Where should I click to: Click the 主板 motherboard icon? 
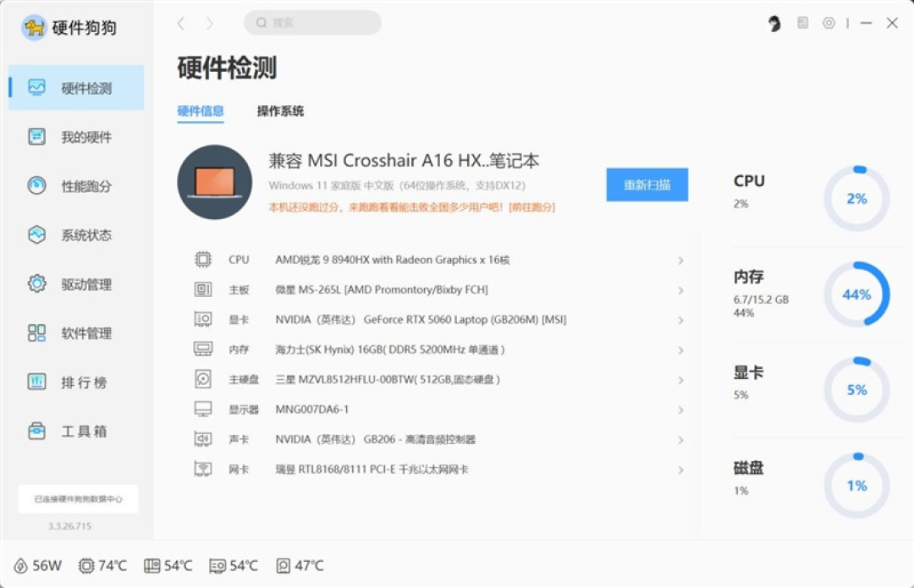point(203,289)
